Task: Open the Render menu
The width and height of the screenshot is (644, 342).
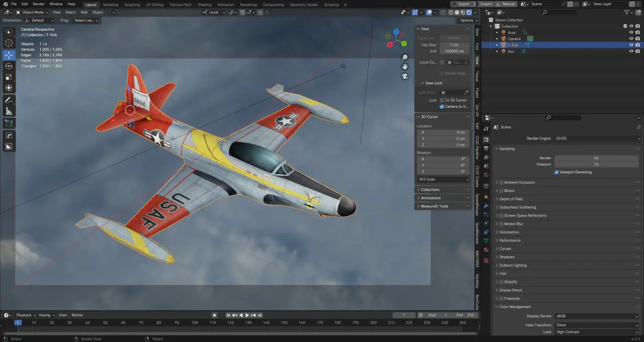Action: (x=39, y=4)
